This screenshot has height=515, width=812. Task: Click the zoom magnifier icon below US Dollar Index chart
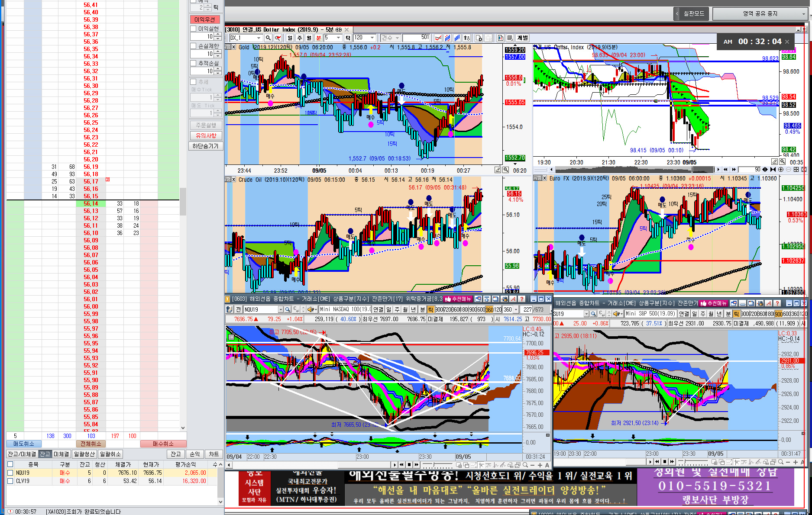pyautogui.click(x=783, y=162)
